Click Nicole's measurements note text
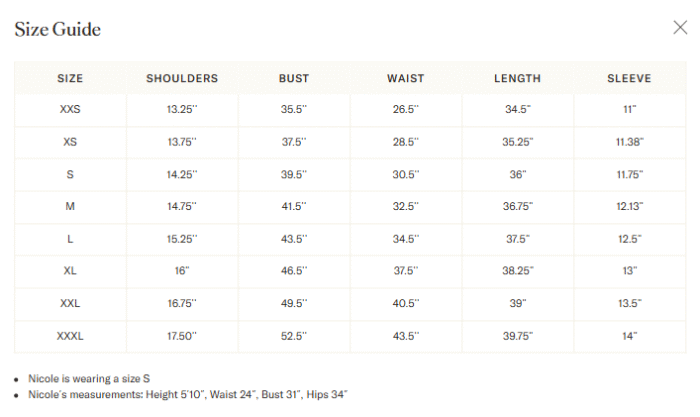This screenshot has width=700, height=417. coord(188,395)
